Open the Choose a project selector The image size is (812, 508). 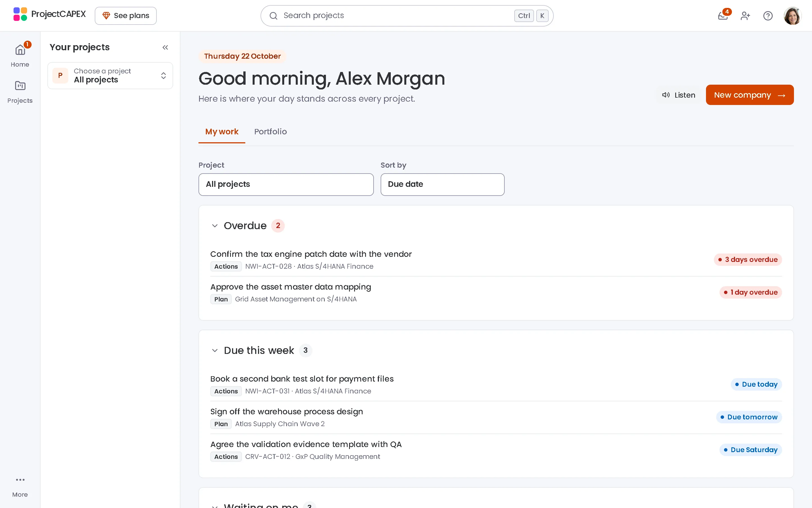point(110,76)
